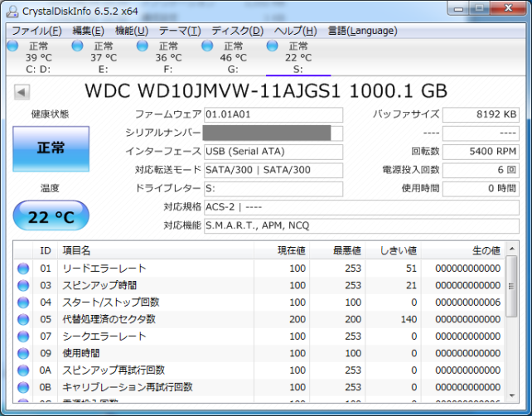532x416 pixels.
Task: Open the 機能(U) menu
Action: tap(131, 31)
